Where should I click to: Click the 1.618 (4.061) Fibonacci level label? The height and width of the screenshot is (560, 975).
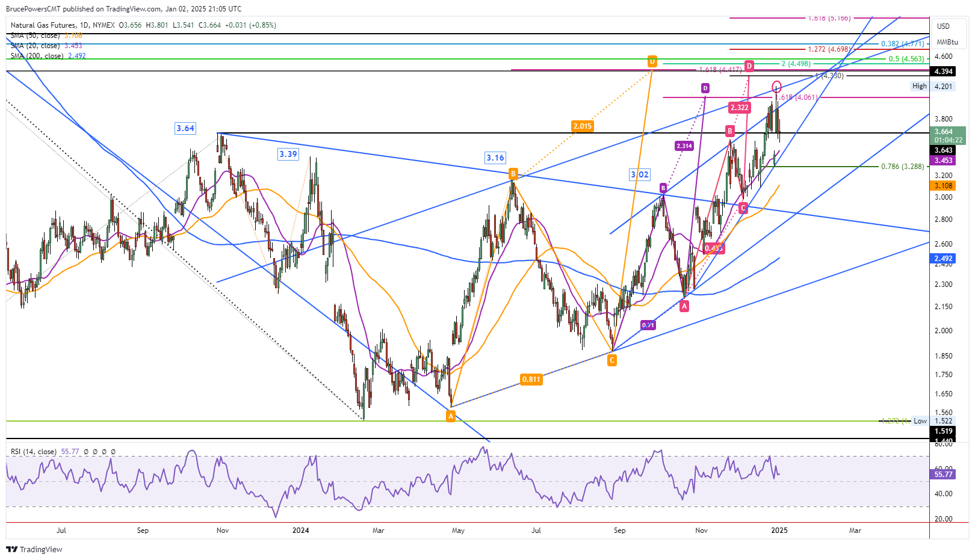[x=796, y=97]
